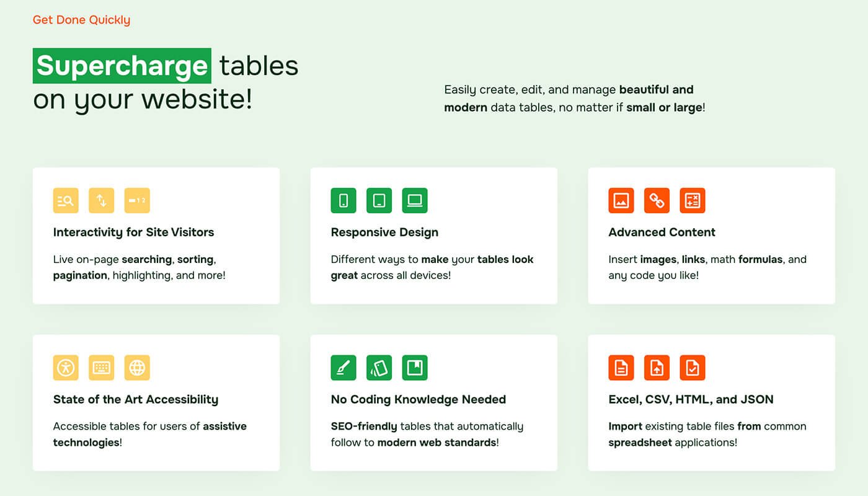Click the orange calculator formula icon
The width and height of the screenshot is (868, 496).
[x=693, y=200]
